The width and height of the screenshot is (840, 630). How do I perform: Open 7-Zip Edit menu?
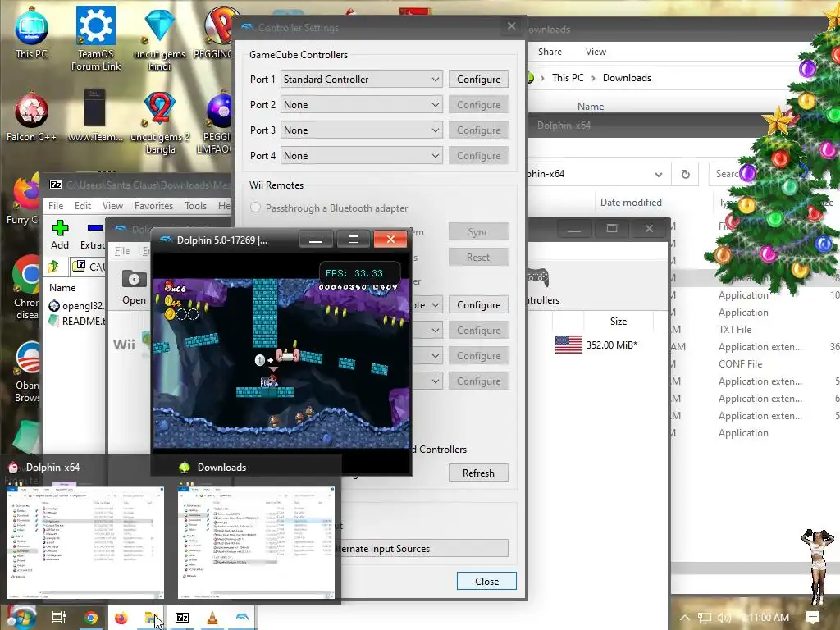(x=83, y=206)
